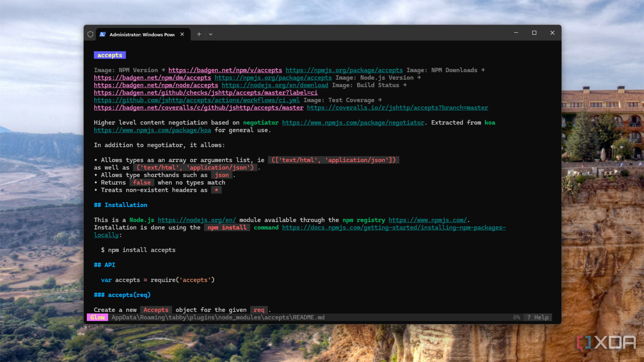This screenshot has height=362, width=644.
Task: Open the nodejs.org/en/download link
Action: pos(275,85)
